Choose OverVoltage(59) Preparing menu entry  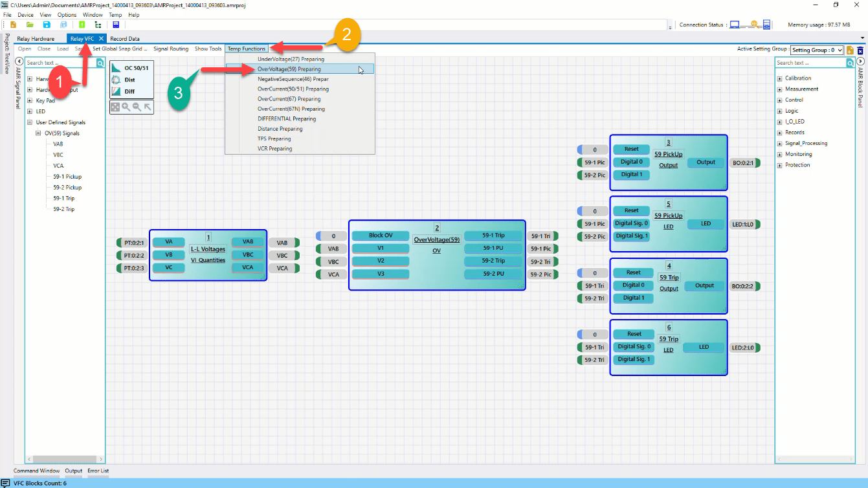click(289, 69)
